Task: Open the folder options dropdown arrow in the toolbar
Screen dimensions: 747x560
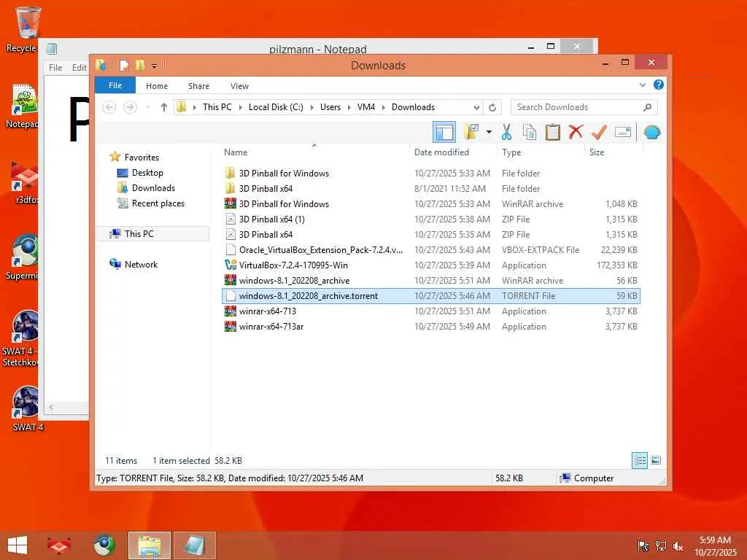Action: (489, 132)
